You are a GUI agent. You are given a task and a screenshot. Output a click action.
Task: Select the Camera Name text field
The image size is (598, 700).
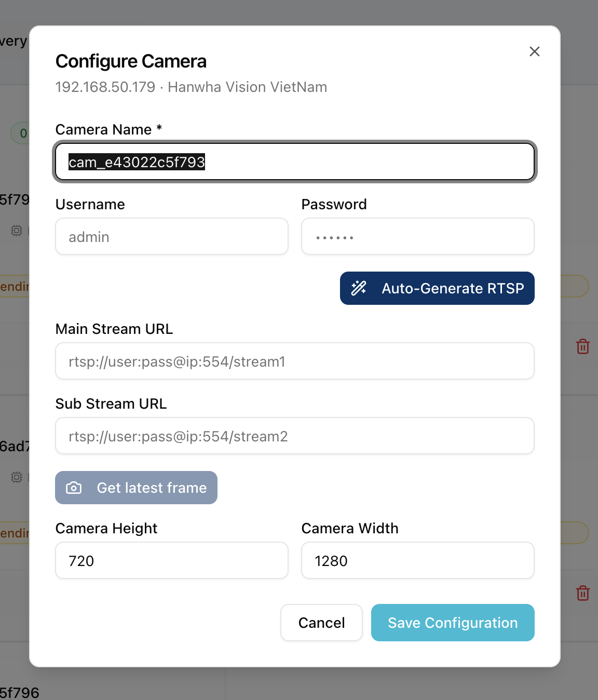click(294, 161)
